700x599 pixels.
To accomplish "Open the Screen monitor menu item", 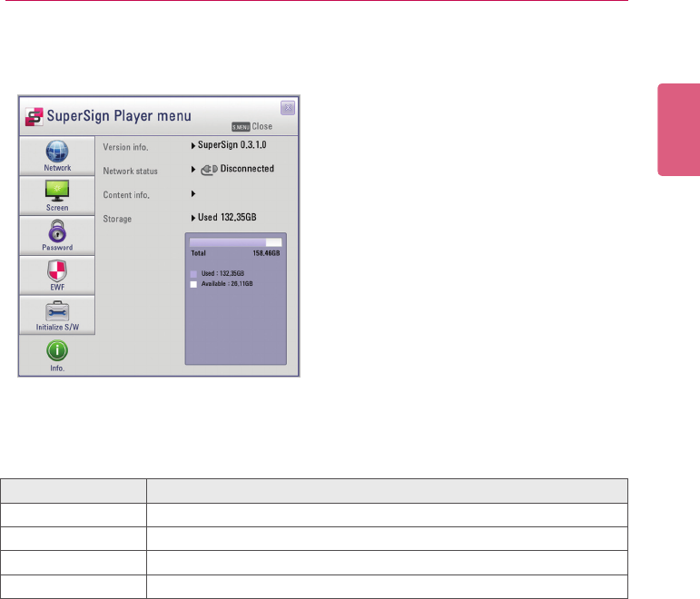I will tap(57, 195).
